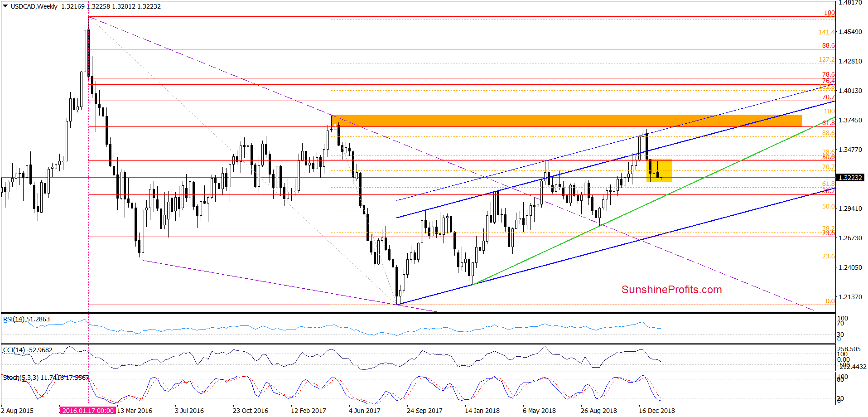Select the current price tag 1.32232

(x=850, y=178)
